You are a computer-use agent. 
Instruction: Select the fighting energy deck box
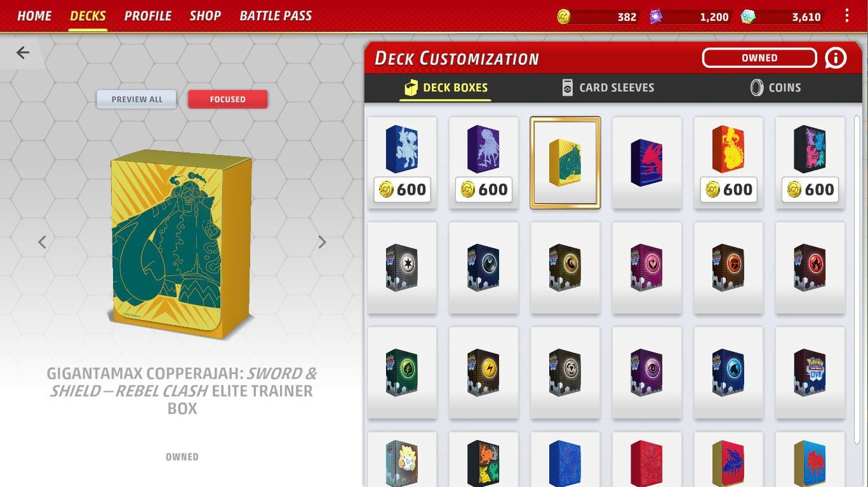coord(728,267)
